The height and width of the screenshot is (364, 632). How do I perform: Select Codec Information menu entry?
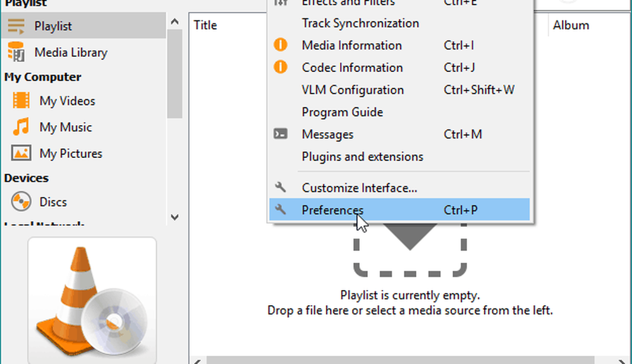click(x=352, y=68)
